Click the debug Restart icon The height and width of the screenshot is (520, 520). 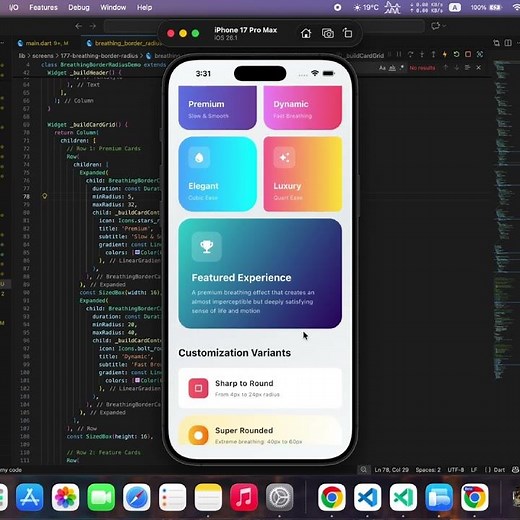click(456, 54)
